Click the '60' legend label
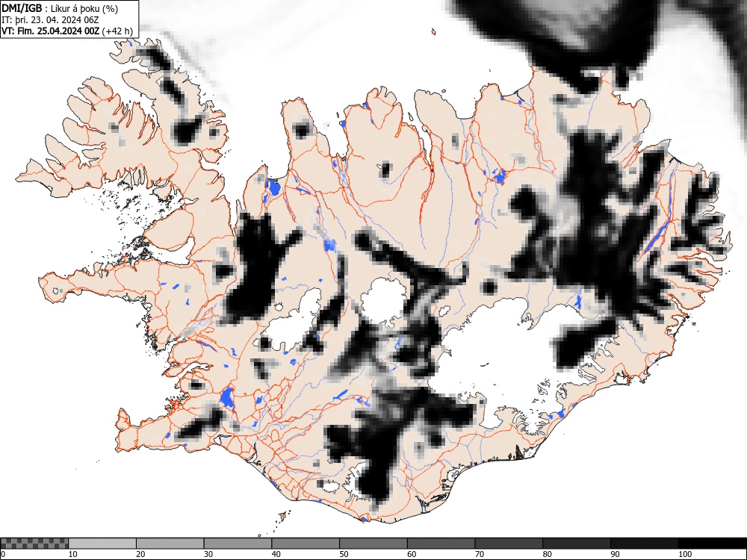Viewport: 747px width, 560px height. (x=411, y=554)
